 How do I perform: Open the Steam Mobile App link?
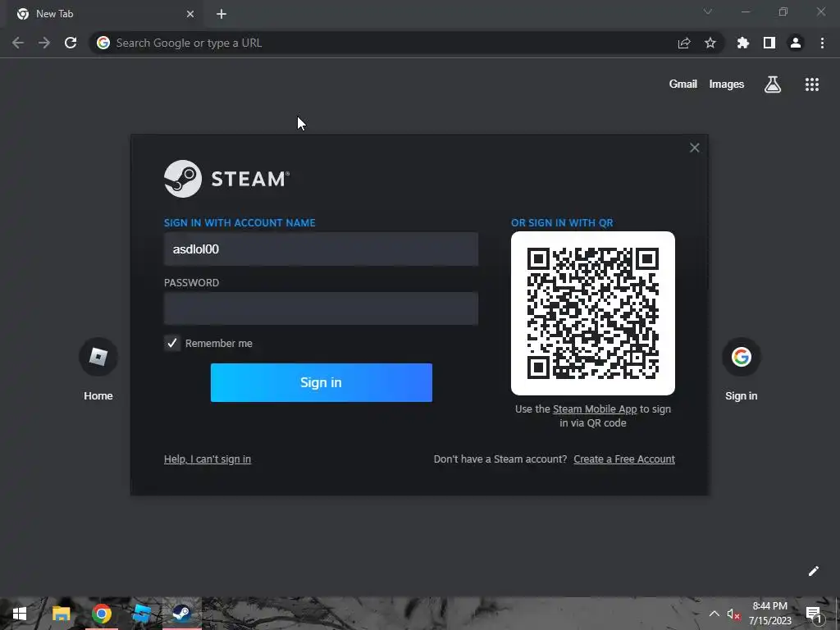(x=595, y=409)
